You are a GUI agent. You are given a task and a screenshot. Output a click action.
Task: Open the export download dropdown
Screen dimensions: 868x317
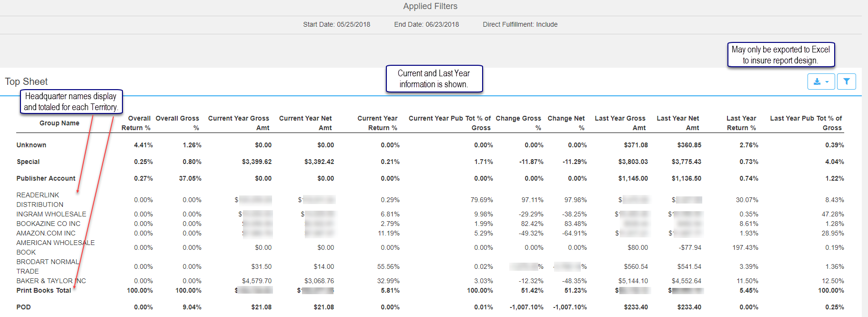pos(821,82)
